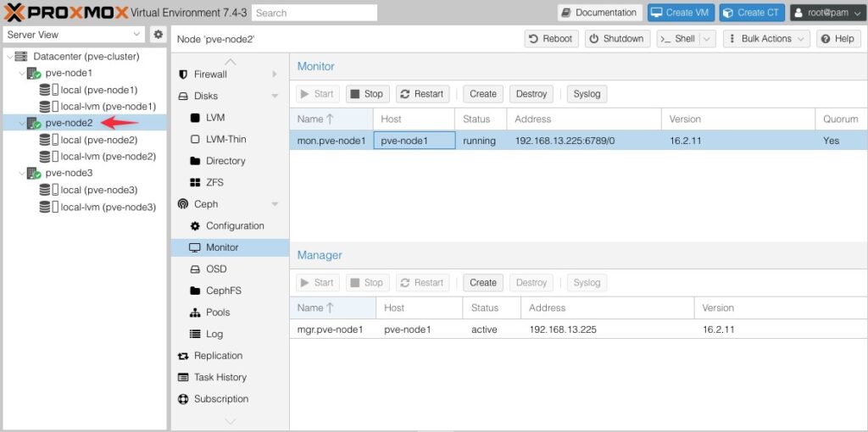Click the Datacenter server icon

(x=21, y=57)
